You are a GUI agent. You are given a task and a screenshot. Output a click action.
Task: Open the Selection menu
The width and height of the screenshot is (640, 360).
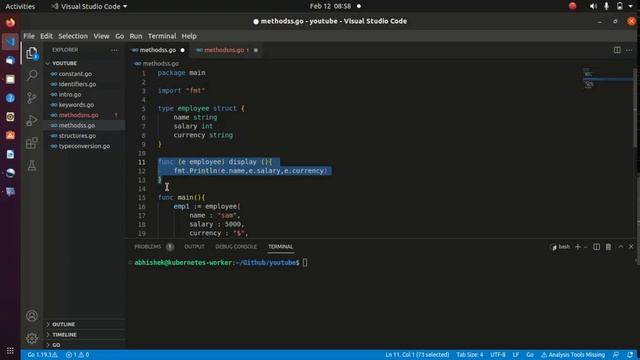click(73, 36)
